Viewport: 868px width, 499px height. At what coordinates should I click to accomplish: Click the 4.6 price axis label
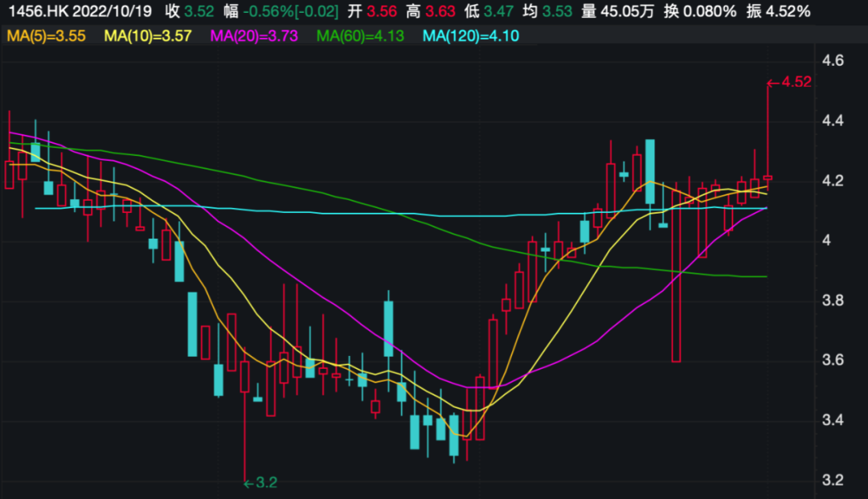click(x=833, y=61)
